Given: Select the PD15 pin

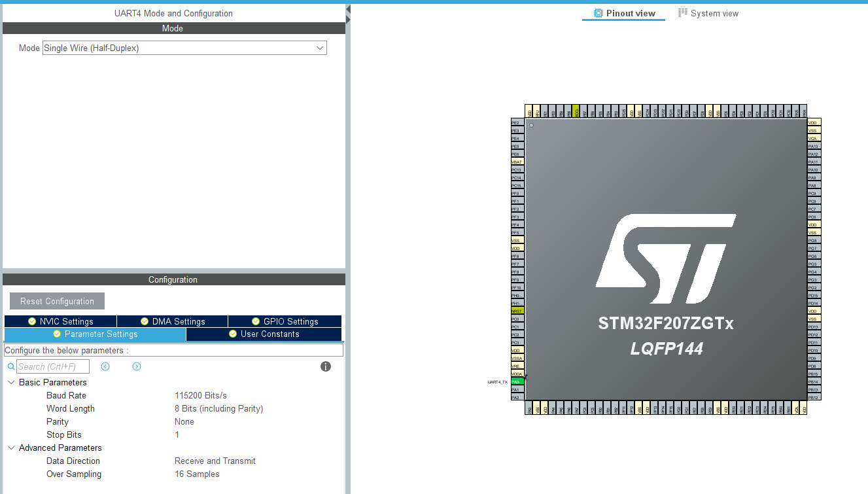Looking at the screenshot, I should 814,295.
